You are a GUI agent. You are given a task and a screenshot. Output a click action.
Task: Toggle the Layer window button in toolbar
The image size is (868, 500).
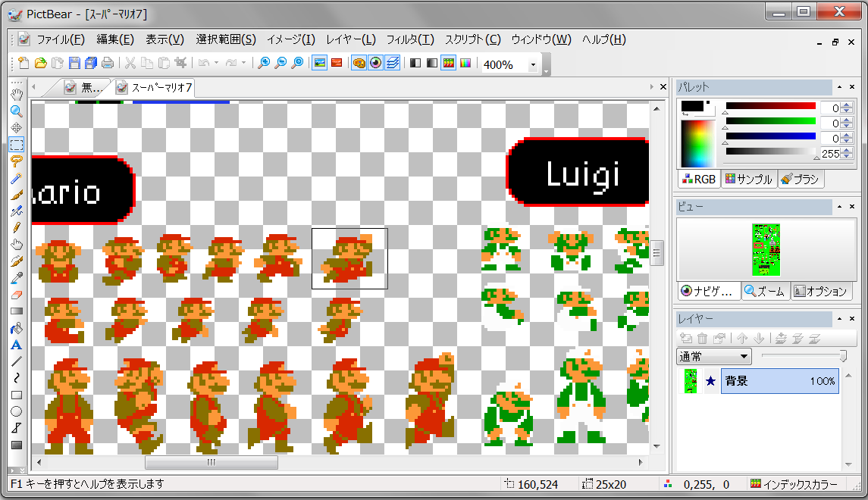click(393, 63)
